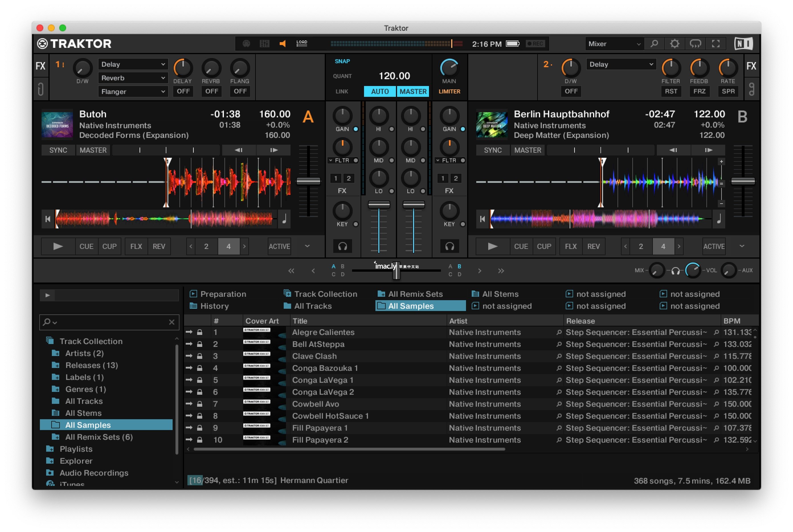Image resolution: width=793 pixels, height=532 pixels.
Task: Select All Tracks favorite
Action: click(x=307, y=306)
